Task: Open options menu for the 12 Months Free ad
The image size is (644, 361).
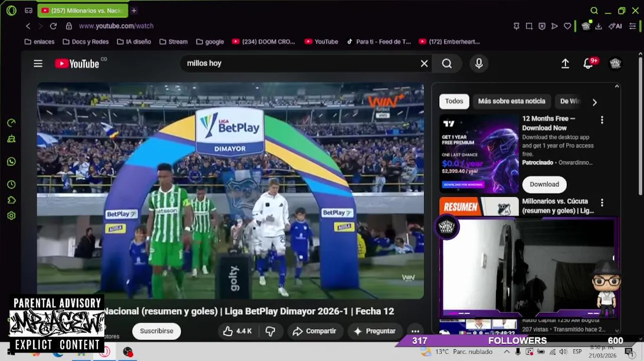Action: pyautogui.click(x=602, y=120)
